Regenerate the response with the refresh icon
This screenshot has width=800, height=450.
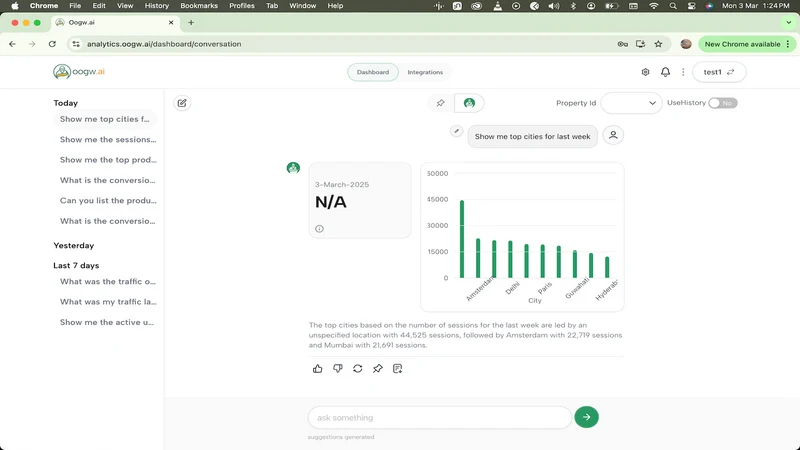click(x=358, y=368)
